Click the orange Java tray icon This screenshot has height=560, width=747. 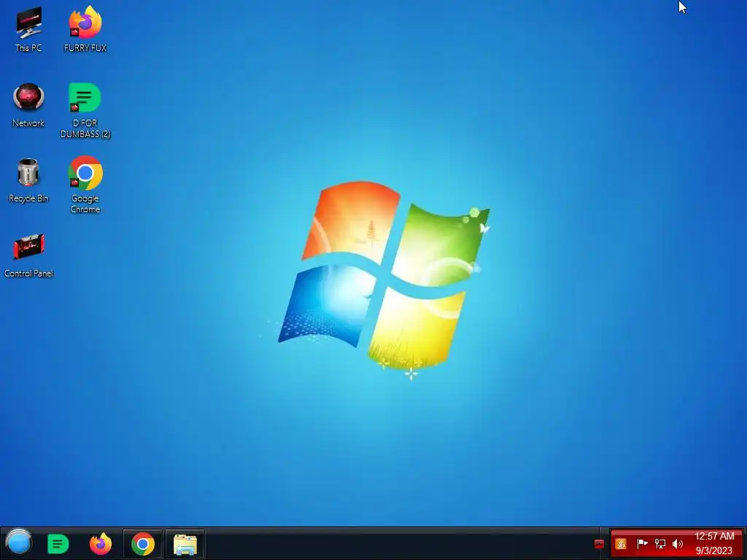(621, 544)
